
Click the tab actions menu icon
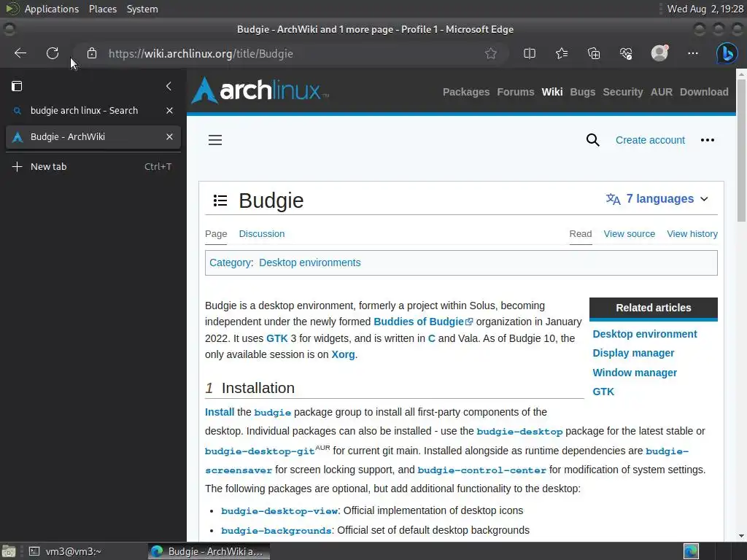click(17, 86)
